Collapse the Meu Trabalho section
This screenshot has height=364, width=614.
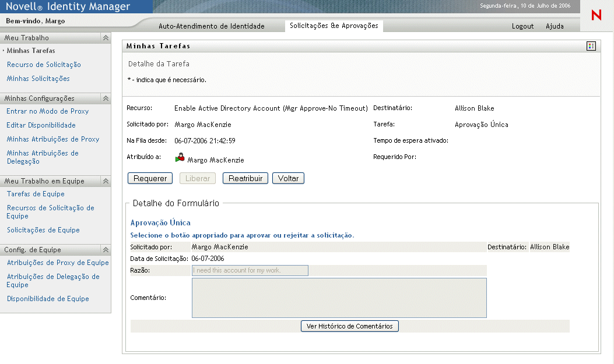point(106,38)
